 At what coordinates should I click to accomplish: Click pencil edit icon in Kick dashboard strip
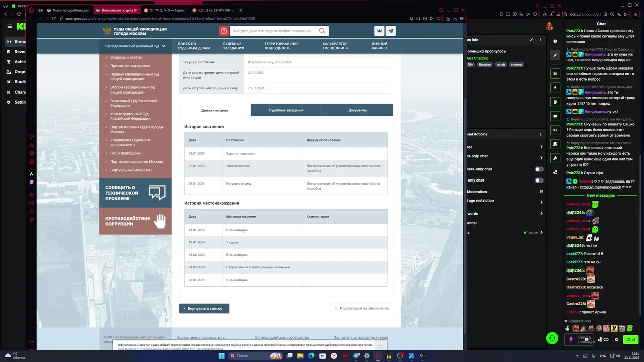(x=555, y=55)
